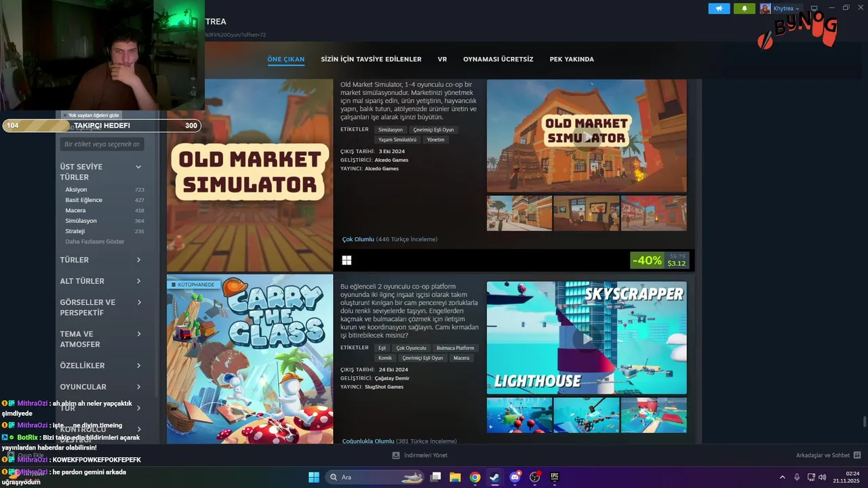Open the volume tray icon
868x488 pixels.
coord(822,477)
